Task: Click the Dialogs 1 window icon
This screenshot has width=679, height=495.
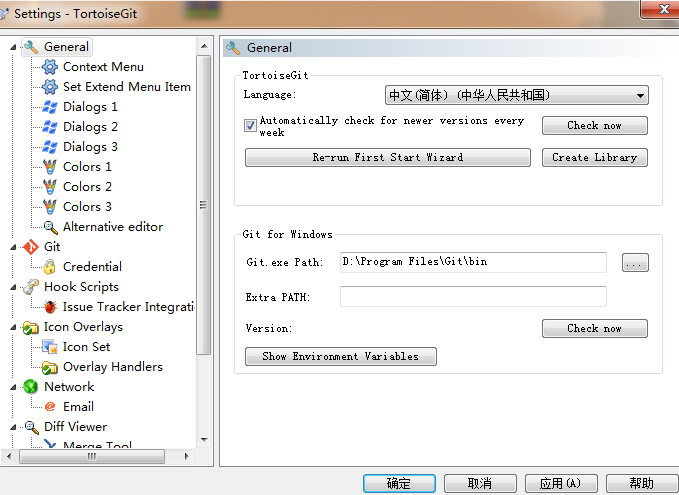Action: point(50,107)
